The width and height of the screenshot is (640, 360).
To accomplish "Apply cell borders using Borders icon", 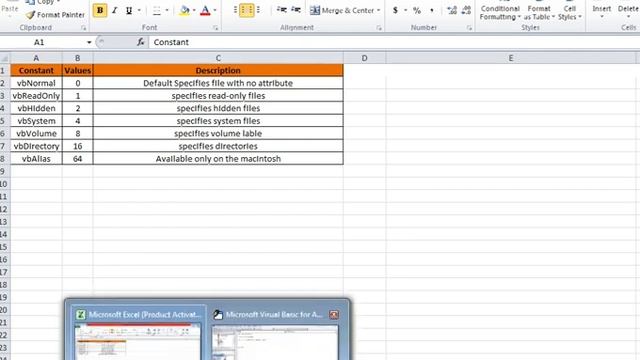I will tap(157, 10).
